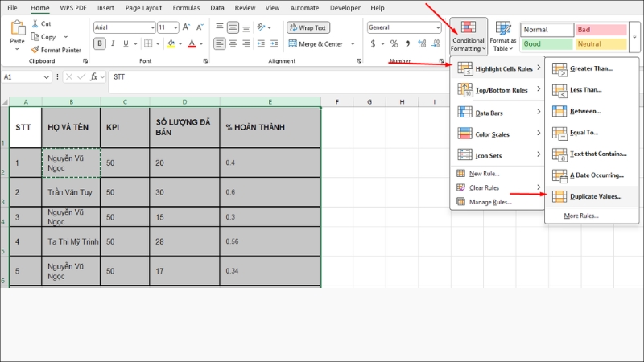The height and width of the screenshot is (362, 644).
Task: Click More Rules at submenu bottom
Action: (580, 216)
